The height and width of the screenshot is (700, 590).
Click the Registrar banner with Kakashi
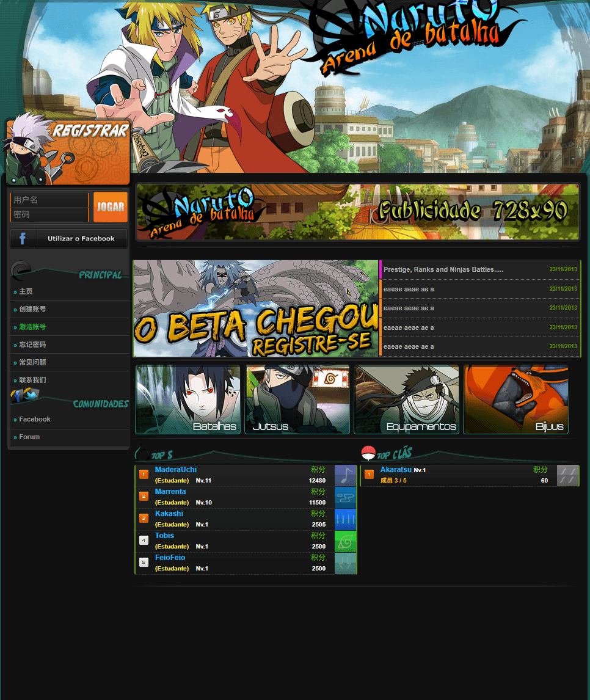(x=68, y=151)
